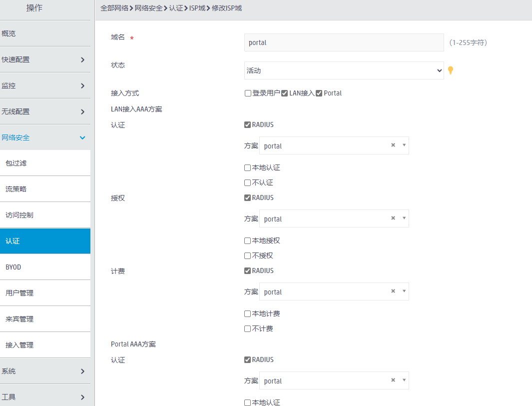Expand the 快速配置 menu arrow
This screenshot has width=532, height=406.
tap(82, 59)
